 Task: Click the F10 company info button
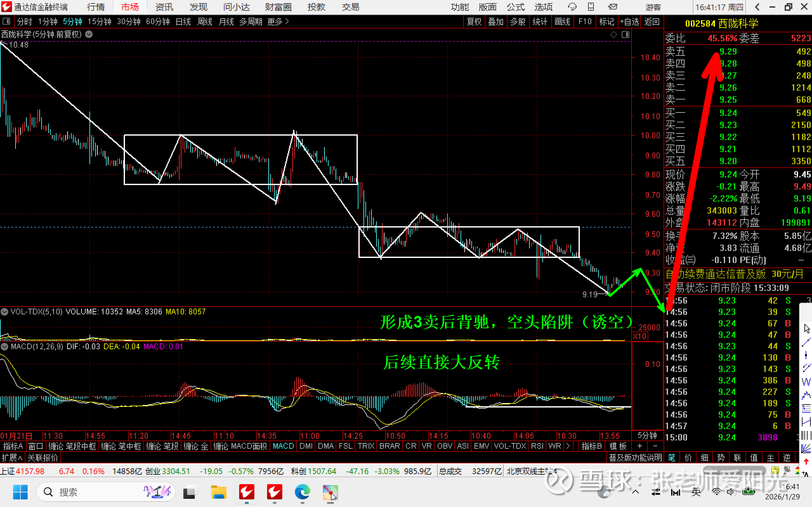(x=585, y=22)
